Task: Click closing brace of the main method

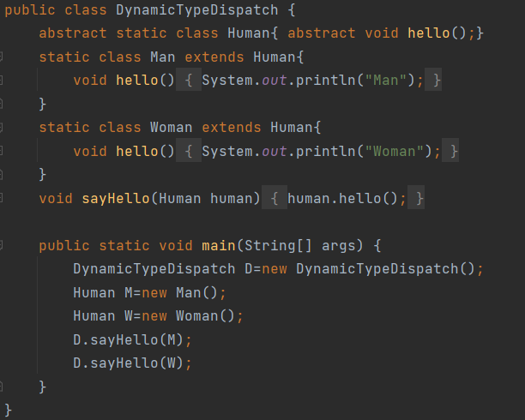Action: [x=43, y=387]
